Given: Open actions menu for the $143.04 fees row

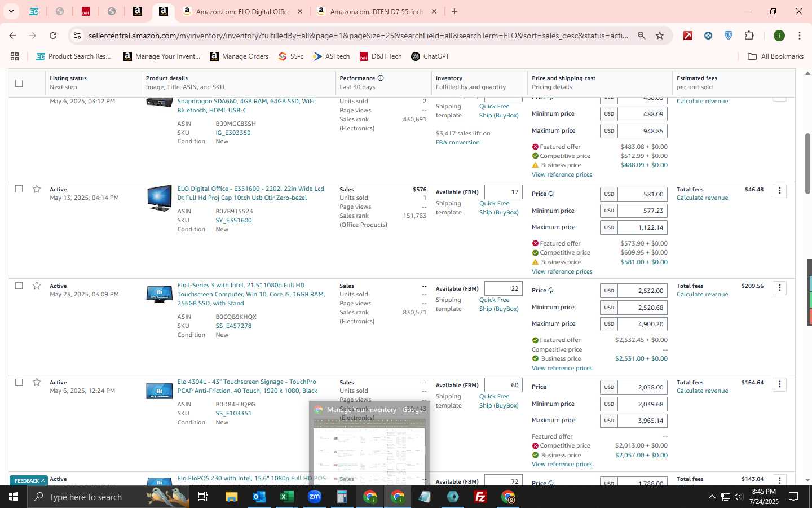Looking at the screenshot, I should click(x=780, y=480).
